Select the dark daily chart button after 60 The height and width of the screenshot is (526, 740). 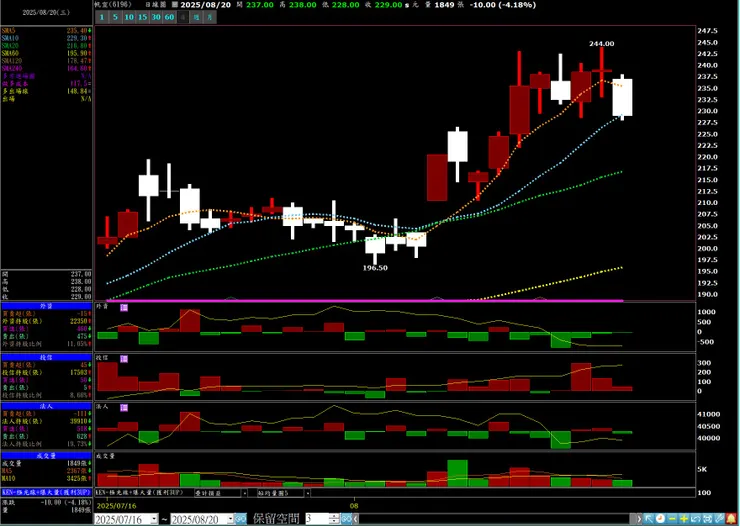(x=183, y=17)
